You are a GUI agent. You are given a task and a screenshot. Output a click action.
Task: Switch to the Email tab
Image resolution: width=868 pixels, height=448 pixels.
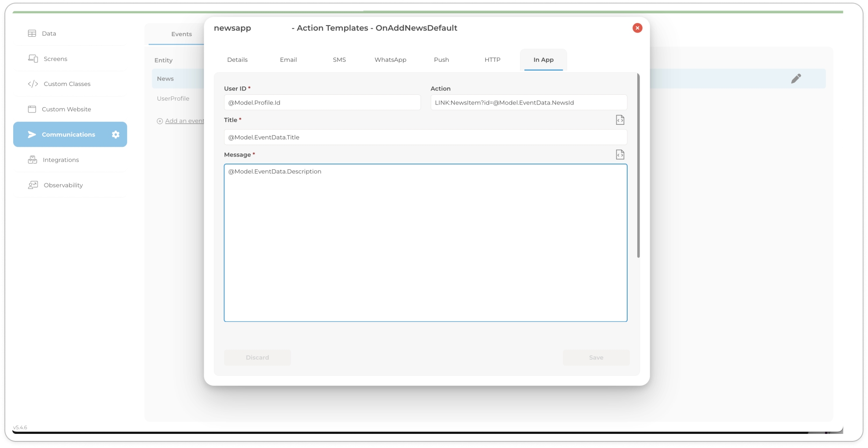pyautogui.click(x=288, y=60)
